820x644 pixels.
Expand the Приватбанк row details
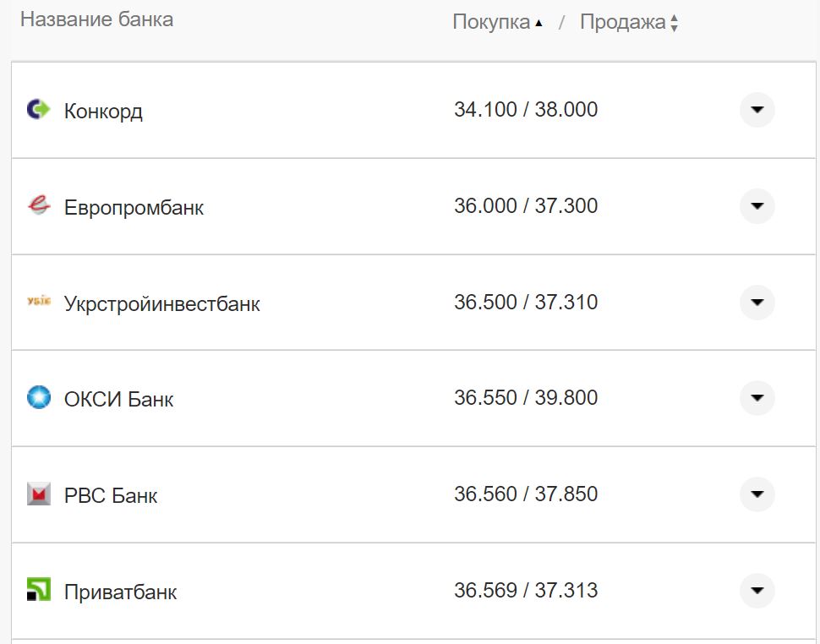[757, 591]
